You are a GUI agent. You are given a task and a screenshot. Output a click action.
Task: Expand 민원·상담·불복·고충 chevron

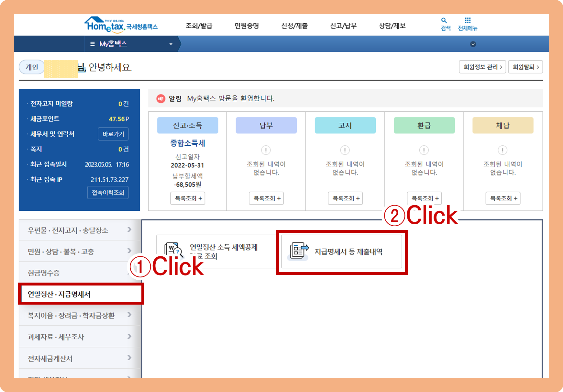tap(129, 251)
